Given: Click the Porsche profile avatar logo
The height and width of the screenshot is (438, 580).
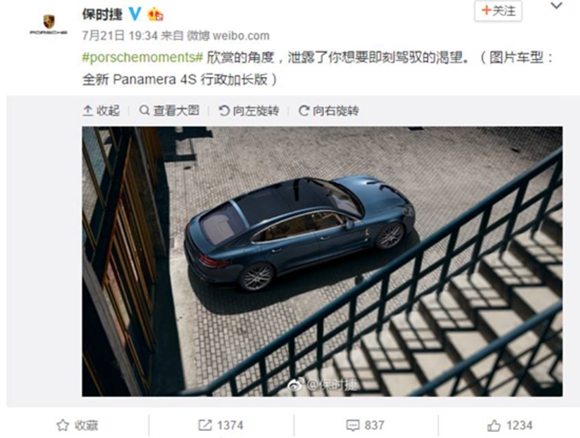Looking at the screenshot, I should (48, 24).
